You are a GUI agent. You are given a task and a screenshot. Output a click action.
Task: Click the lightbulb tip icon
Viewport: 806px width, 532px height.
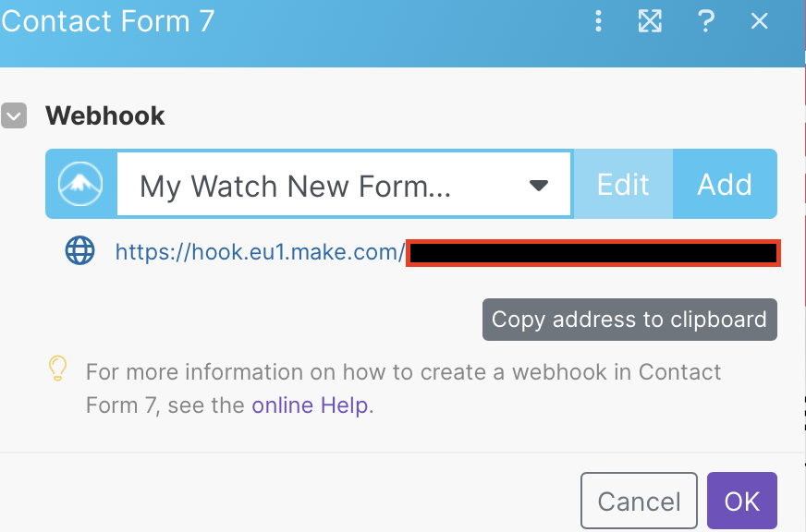click(57, 369)
